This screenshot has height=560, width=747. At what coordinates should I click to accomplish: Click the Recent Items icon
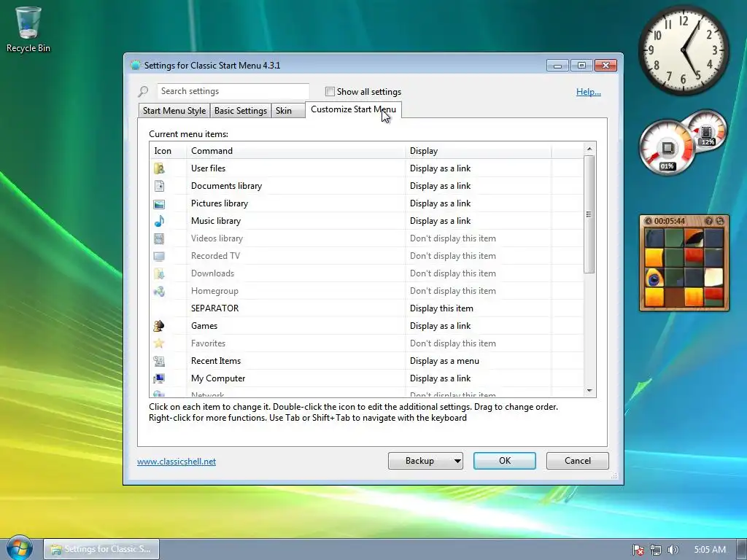click(159, 361)
